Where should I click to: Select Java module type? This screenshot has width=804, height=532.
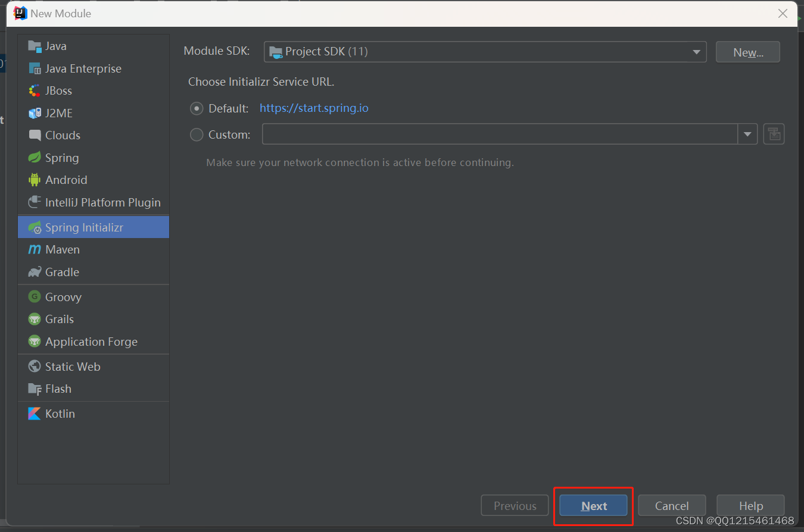94,46
